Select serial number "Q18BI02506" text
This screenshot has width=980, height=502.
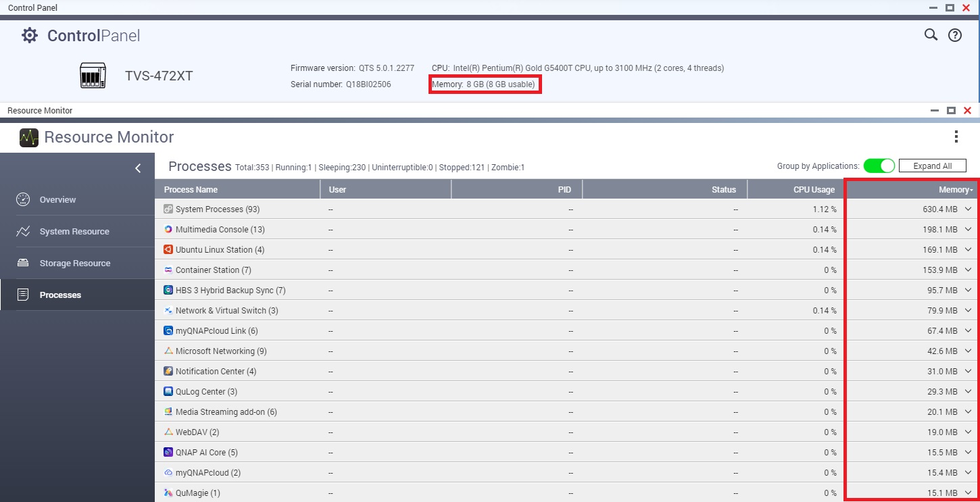click(x=368, y=84)
